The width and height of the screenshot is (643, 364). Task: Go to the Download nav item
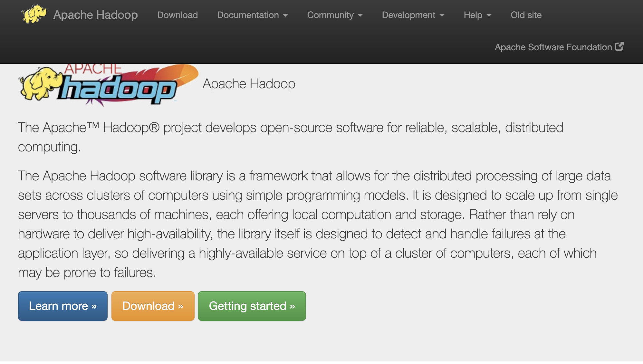point(178,15)
